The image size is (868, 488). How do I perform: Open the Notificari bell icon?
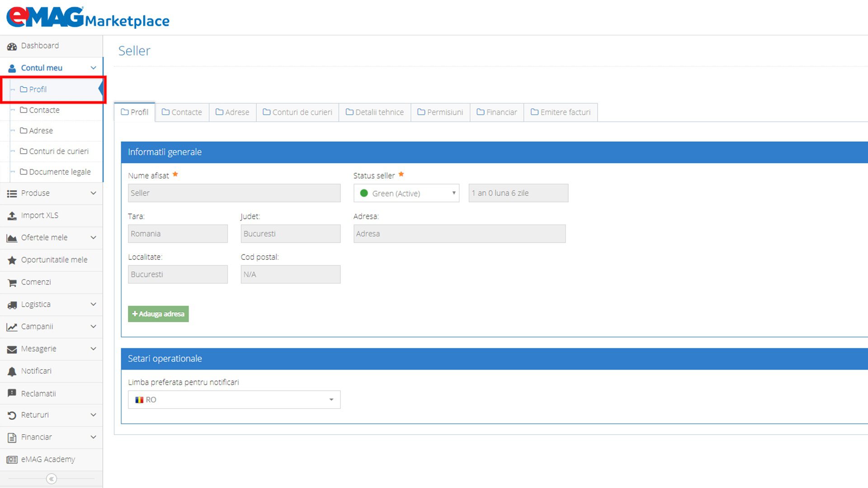(12, 371)
